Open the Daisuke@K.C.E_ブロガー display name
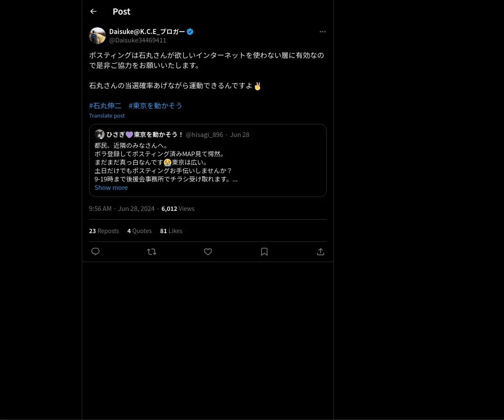The width and height of the screenshot is (504, 420). pos(147,31)
